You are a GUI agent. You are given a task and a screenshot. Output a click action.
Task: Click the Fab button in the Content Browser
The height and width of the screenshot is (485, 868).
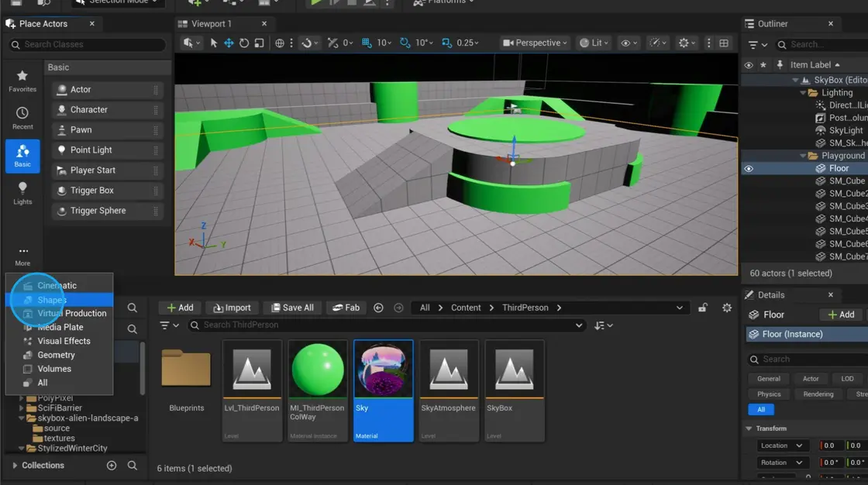tap(346, 308)
